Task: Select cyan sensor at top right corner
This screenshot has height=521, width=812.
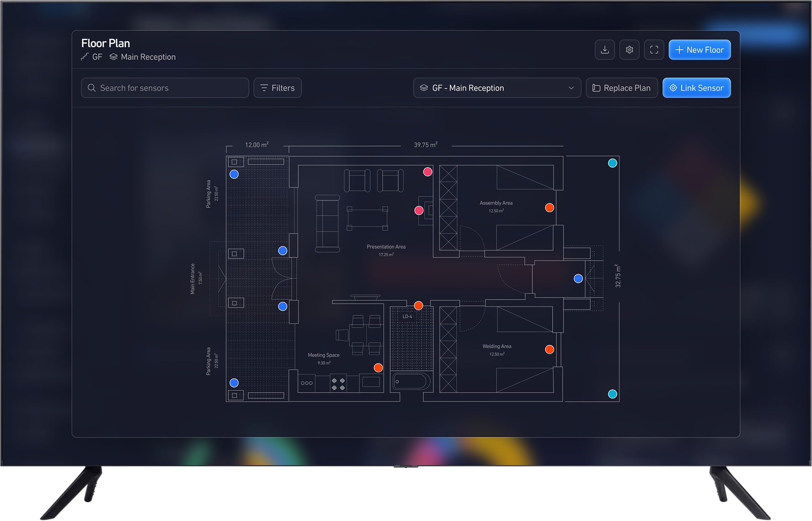Action: 613,163
